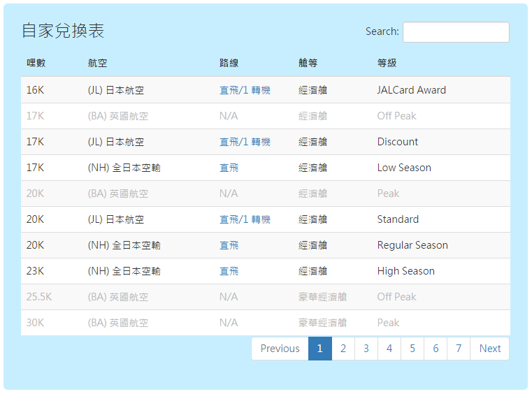Sort by the 航空 column header
Image resolution: width=532 pixels, height=394 pixels.
coord(97,63)
